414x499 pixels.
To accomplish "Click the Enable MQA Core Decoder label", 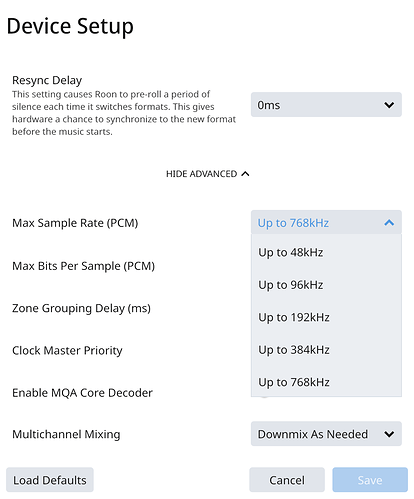I will tap(82, 393).
